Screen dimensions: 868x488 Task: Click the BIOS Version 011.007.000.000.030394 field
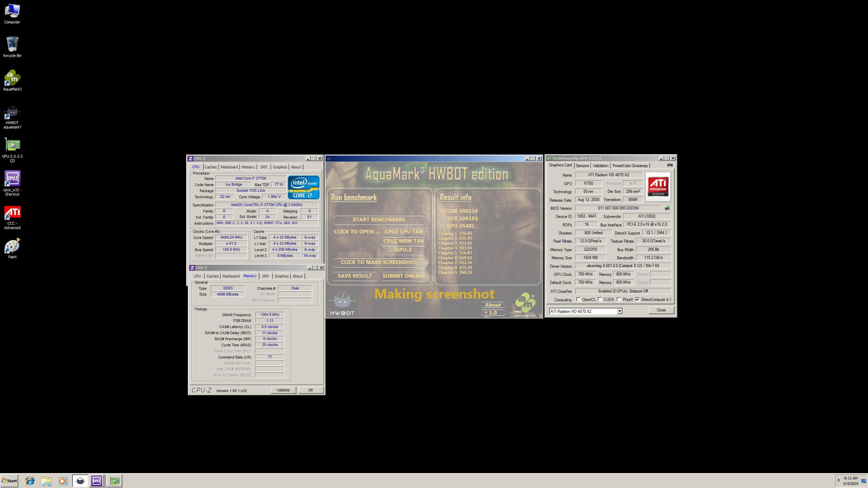(x=618, y=208)
